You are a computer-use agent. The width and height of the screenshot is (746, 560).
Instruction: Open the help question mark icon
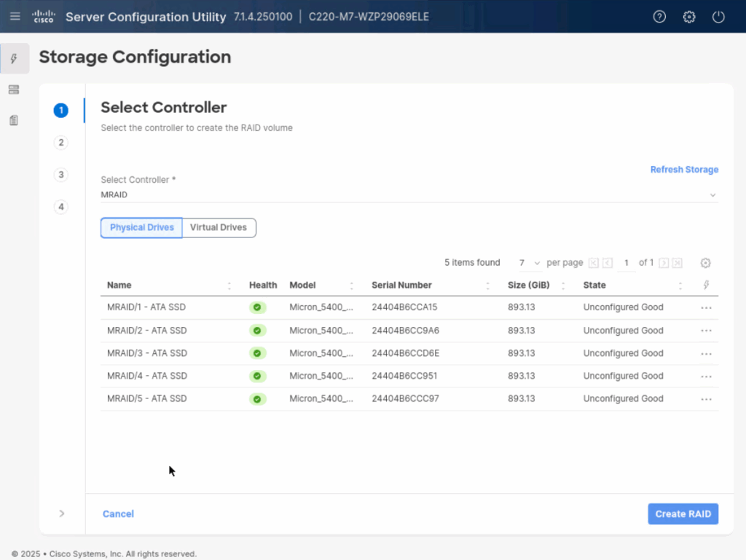(x=659, y=17)
